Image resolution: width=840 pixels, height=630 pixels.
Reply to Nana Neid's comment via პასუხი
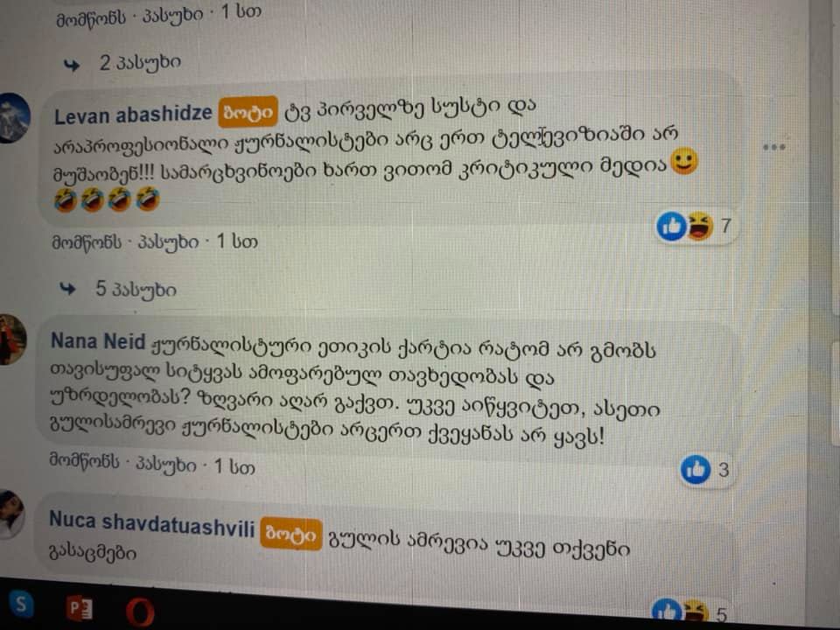(166, 464)
